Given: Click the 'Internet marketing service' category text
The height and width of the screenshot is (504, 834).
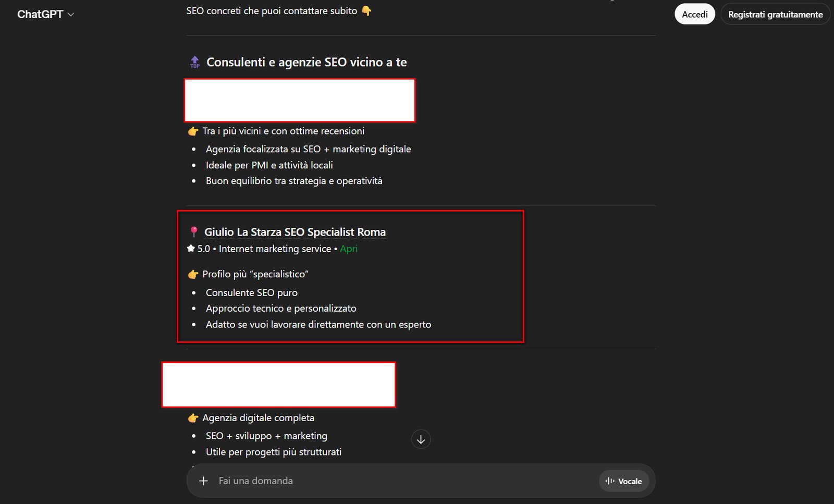Looking at the screenshot, I should tap(275, 249).
